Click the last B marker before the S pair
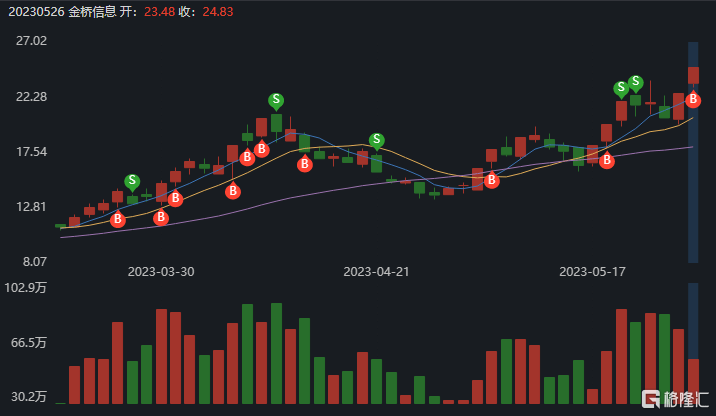Image resolution: width=716 pixels, height=416 pixels. point(606,160)
